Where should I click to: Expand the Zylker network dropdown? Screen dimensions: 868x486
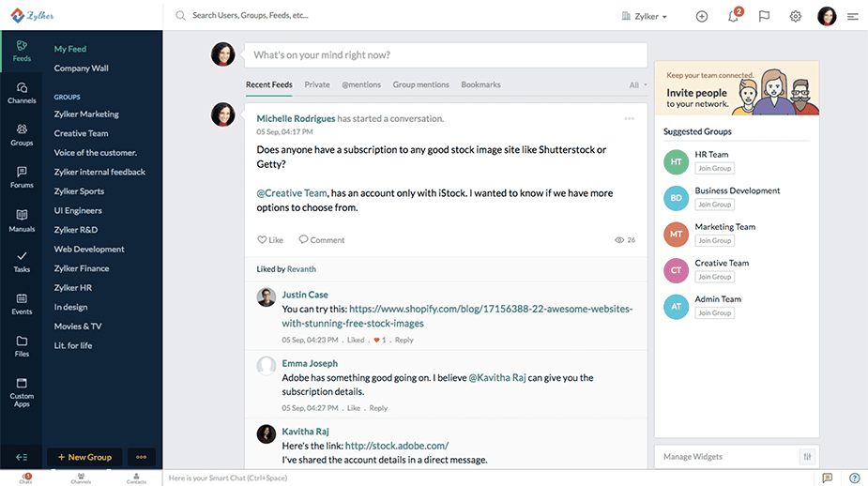(x=645, y=16)
